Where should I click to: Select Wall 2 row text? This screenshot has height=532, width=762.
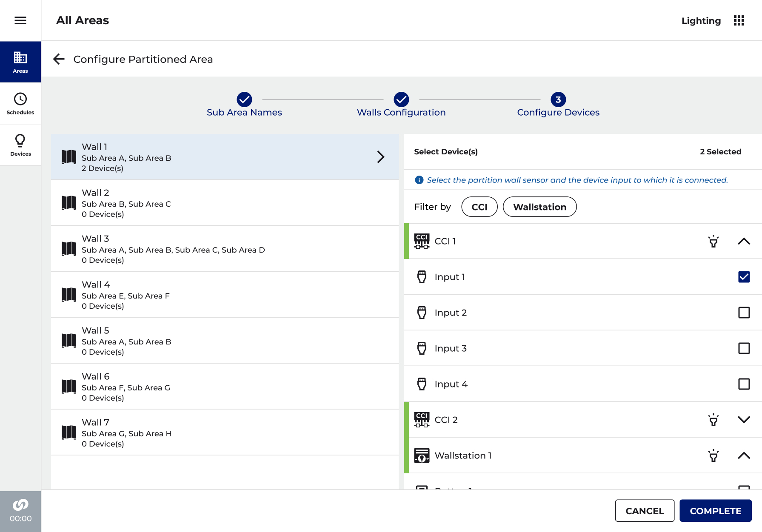[x=126, y=203]
